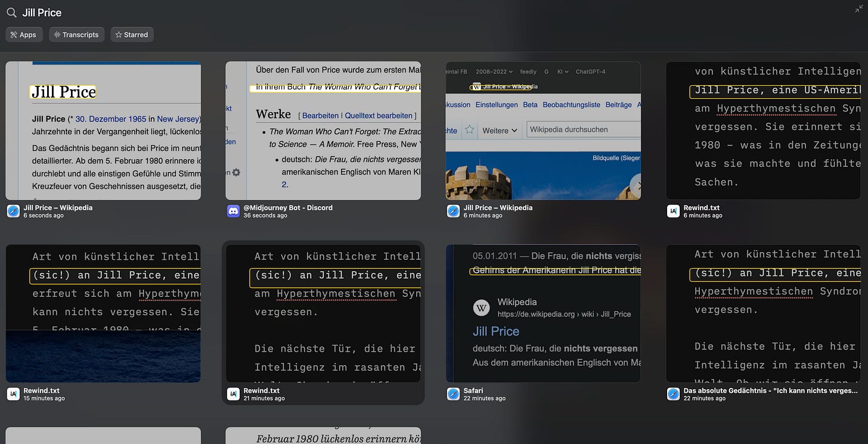Image resolution: width=868 pixels, height=444 pixels.
Task: Select the title "@Midjourney Bot - Discord"
Action: pos(288,207)
